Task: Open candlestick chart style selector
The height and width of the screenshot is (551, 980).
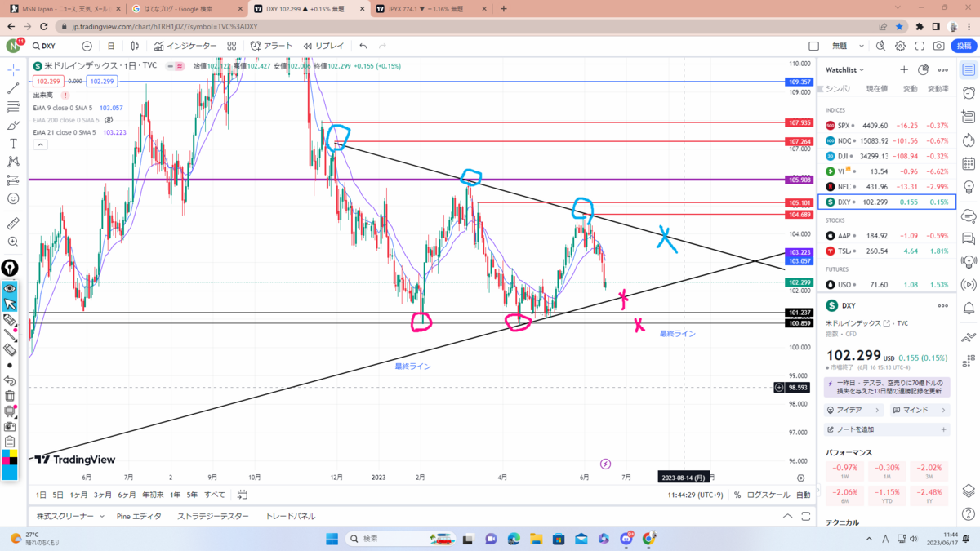Action: click(135, 47)
